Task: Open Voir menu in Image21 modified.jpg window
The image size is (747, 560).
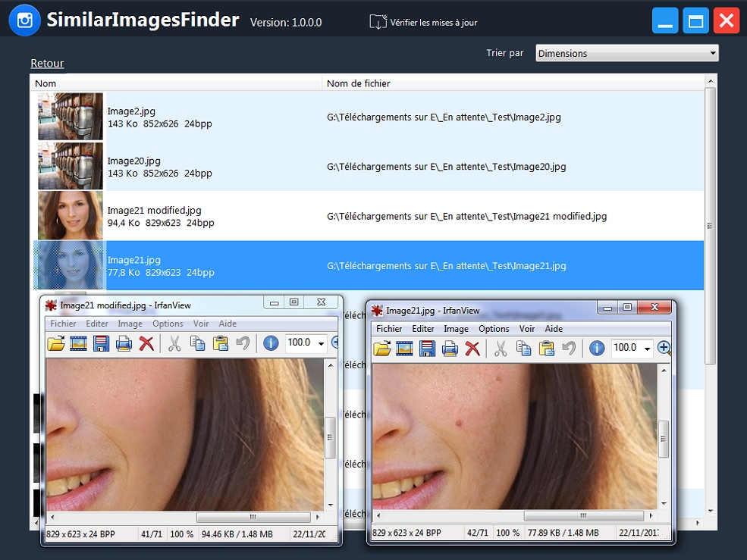Action: point(200,324)
